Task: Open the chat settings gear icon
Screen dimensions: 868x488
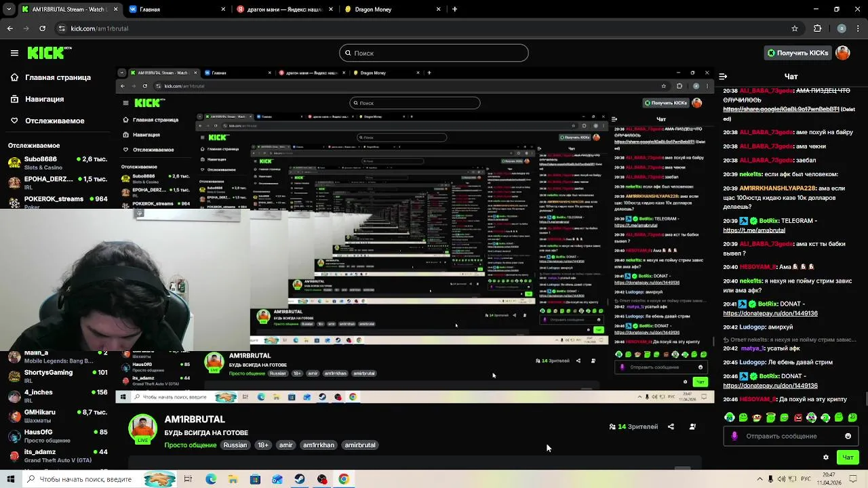Action: [825, 457]
